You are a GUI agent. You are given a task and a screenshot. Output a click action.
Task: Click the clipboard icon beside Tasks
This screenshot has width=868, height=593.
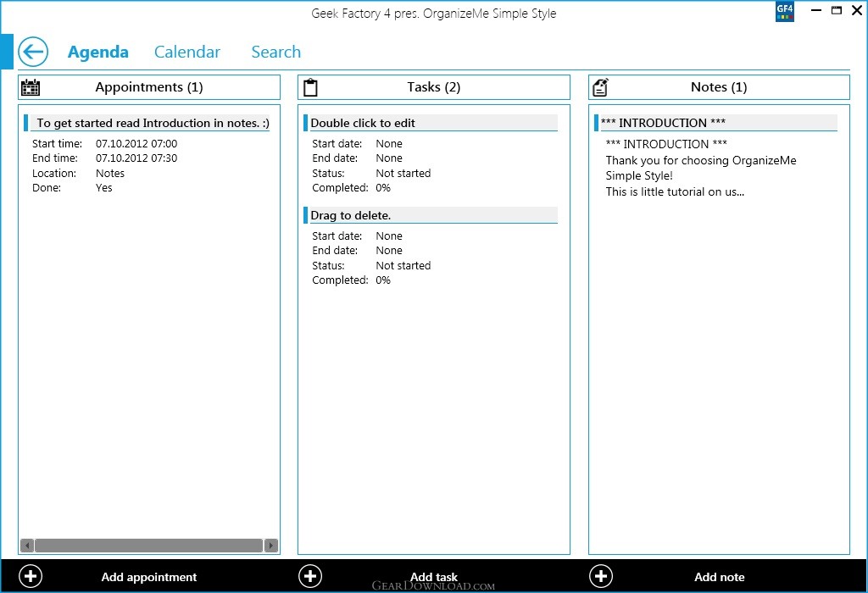tap(310, 87)
